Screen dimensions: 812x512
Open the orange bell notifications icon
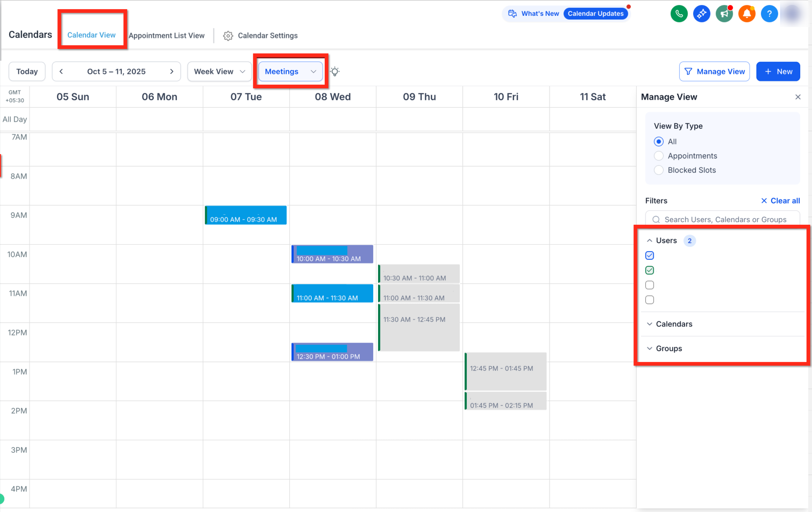pos(747,14)
